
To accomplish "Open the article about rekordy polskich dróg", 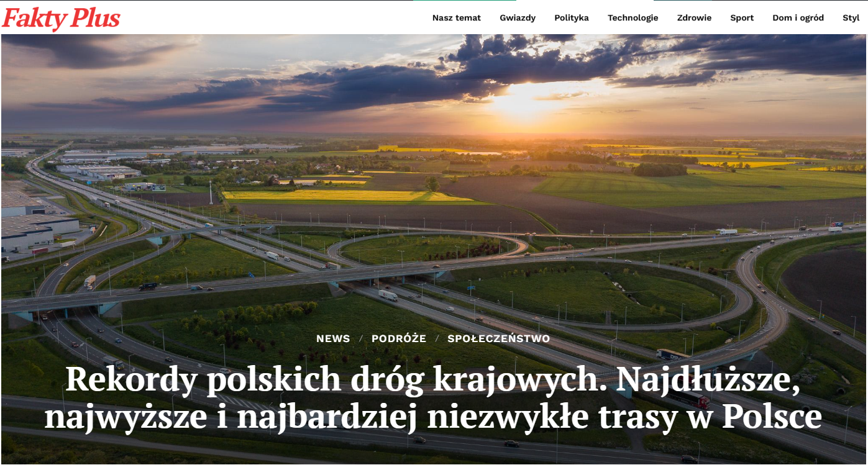I will pyautogui.click(x=434, y=397).
